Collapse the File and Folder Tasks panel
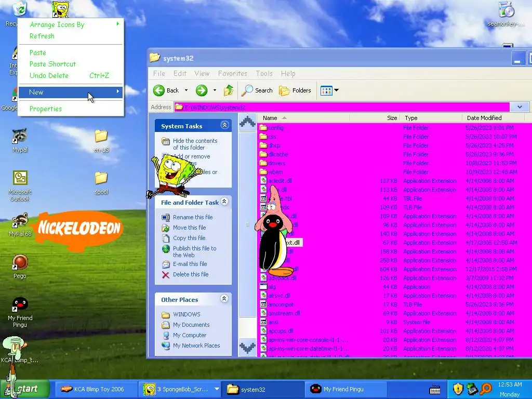Viewport: 532px width, 399px height. (224, 202)
